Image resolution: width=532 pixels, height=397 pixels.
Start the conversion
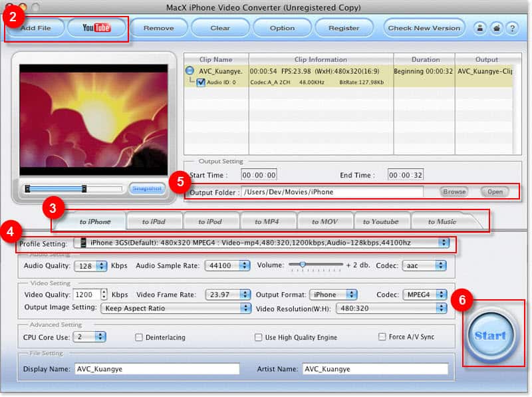[491, 335]
